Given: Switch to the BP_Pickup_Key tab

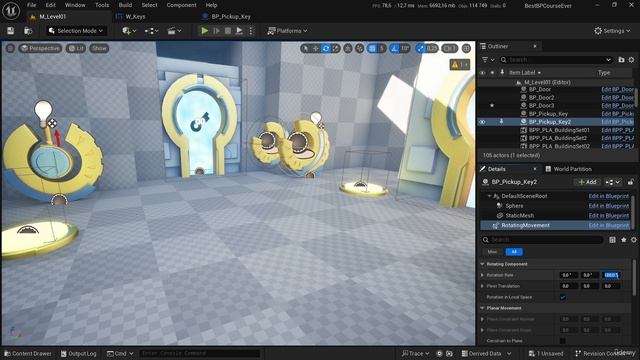Looking at the screenshot, I should pos(231,17).
